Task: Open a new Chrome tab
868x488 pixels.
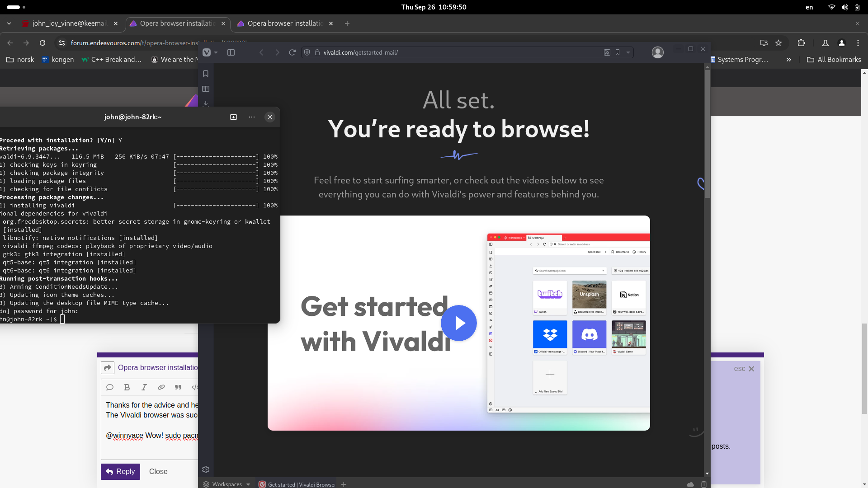Action: tap(347, 23)
